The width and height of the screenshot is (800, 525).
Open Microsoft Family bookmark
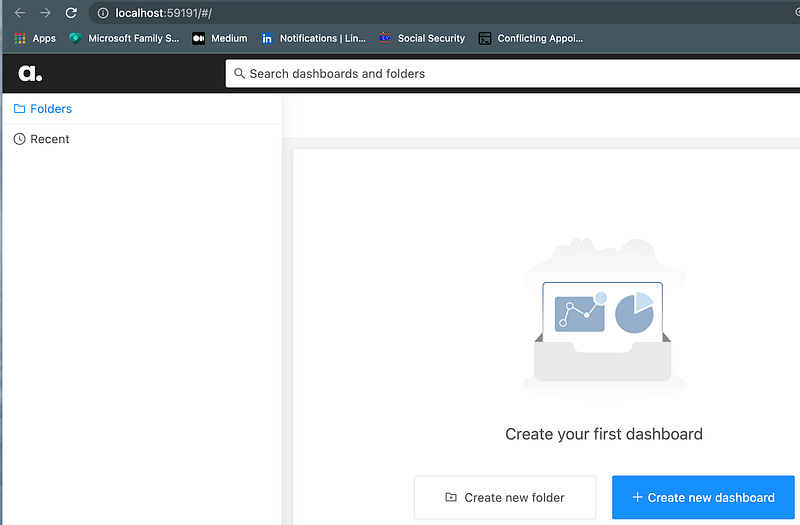[124, 38]
